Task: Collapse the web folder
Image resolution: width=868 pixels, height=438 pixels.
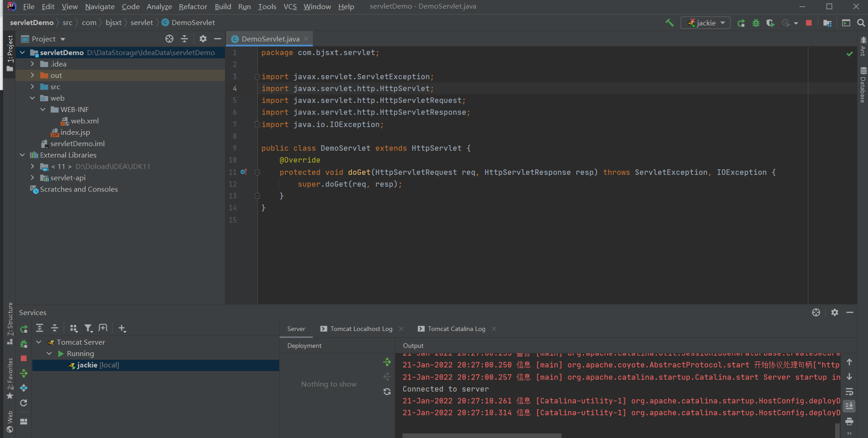Action: tap(32, 98)
